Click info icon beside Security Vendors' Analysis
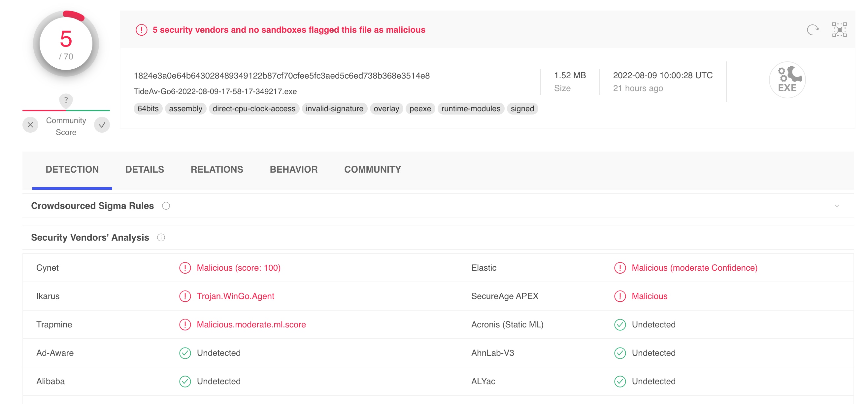The image size is (868, 404). [x=161, y=238]
